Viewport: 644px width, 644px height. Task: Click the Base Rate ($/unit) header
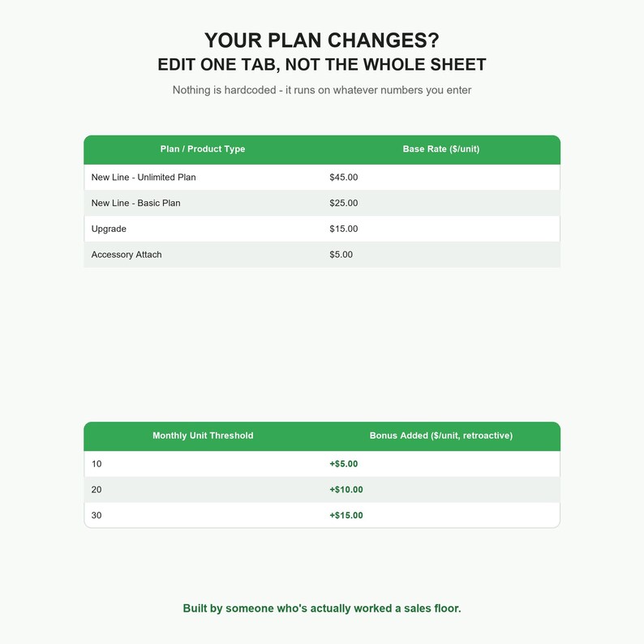point(441,149)
